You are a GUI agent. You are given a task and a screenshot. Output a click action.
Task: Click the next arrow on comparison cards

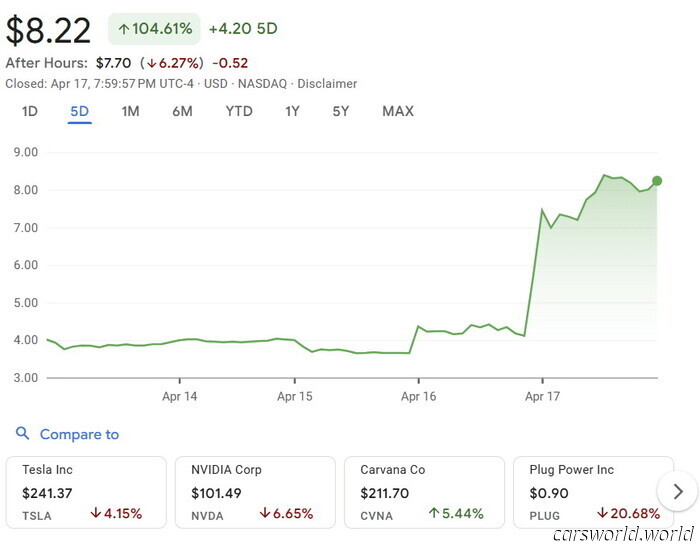point(678,491)
